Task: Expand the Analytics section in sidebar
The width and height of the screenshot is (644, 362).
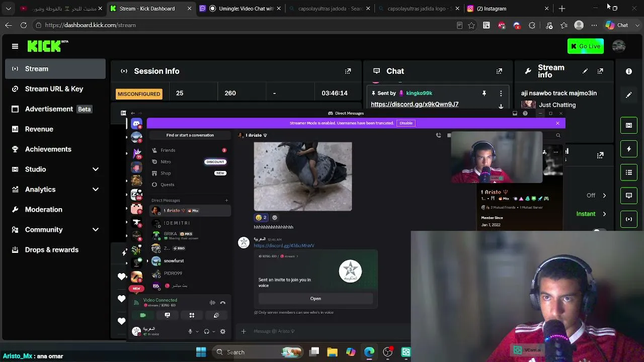Action: tap(96, 190)
